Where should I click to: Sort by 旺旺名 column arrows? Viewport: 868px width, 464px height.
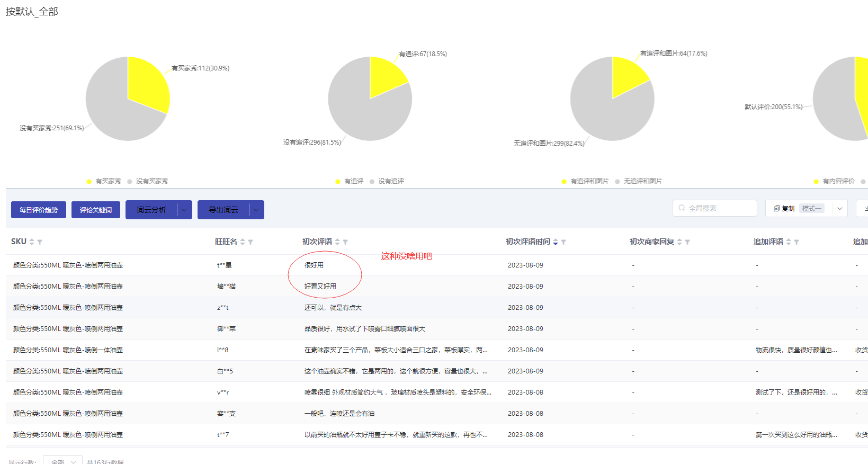pos(243,242)
